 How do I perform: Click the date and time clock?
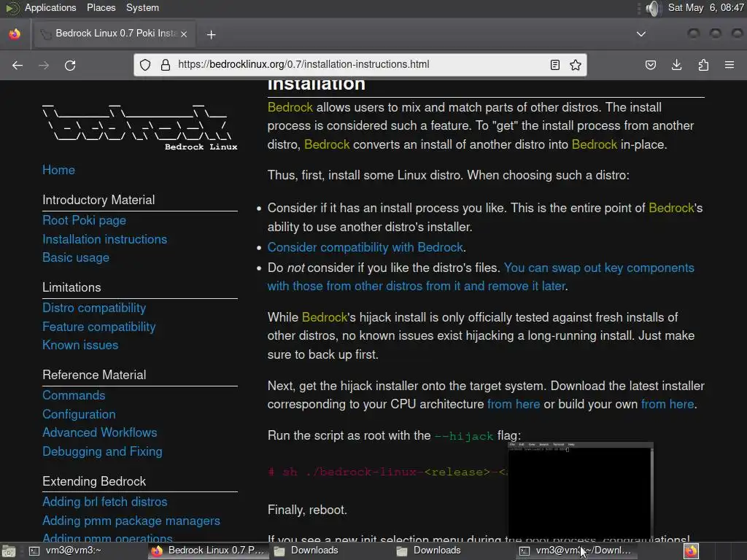pos(705,7)
